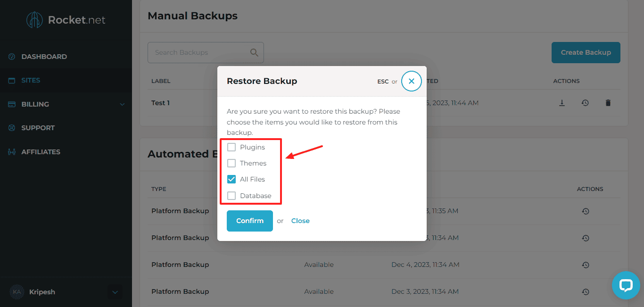Click the download icon for Test 1 backup
This screenshot has height=307, width=644.
point(562,103)
